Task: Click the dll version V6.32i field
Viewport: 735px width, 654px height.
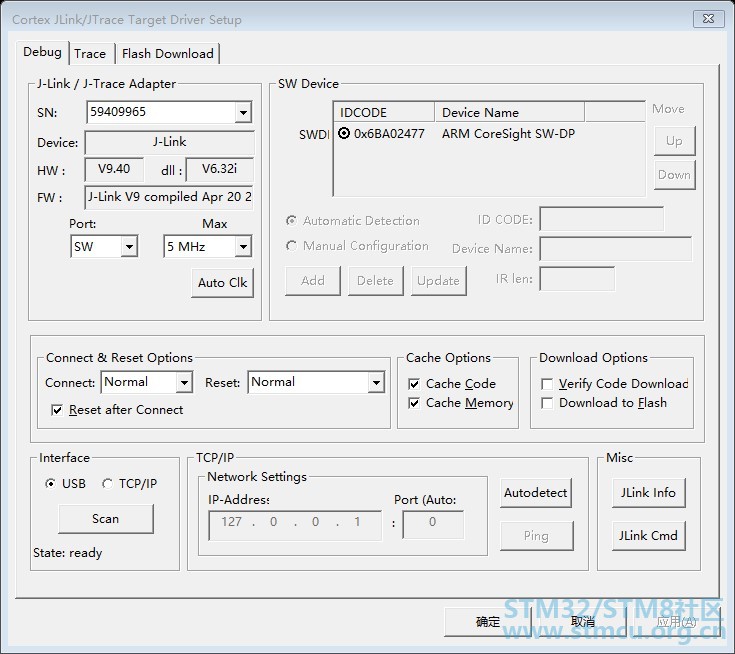Action: [219, 169]
